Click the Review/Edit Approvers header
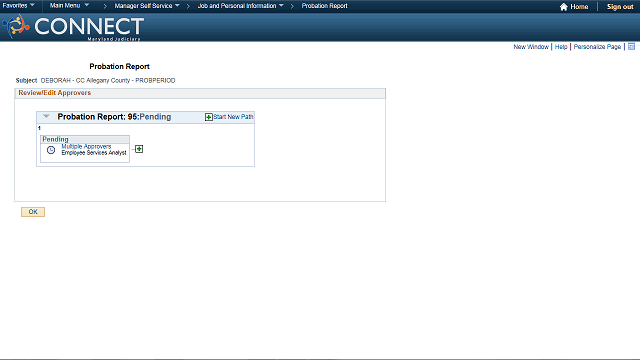The height and width of the screenshot is (360, 640). coord(55,93)
